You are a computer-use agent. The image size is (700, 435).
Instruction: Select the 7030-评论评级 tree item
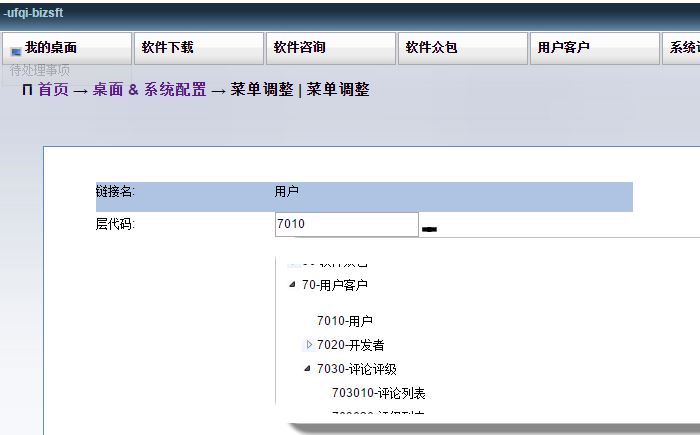357,369
